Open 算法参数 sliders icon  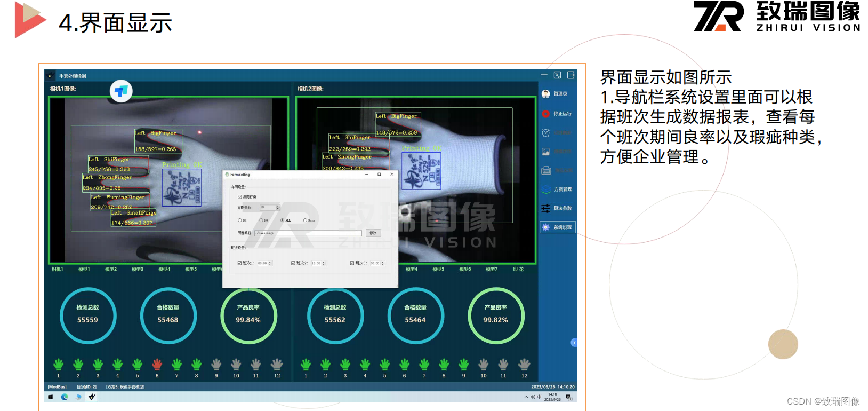pos(545,208)
